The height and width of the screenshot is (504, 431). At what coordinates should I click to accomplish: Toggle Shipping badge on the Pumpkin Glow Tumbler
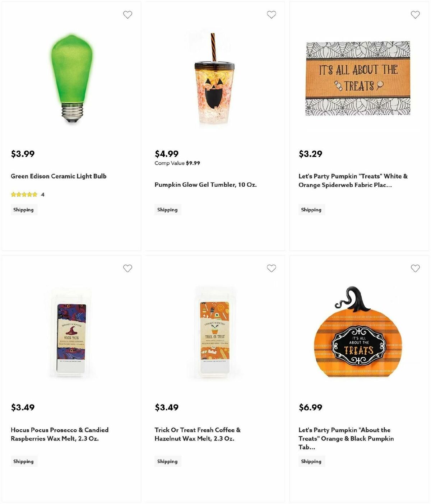click(x=167, y=209)
